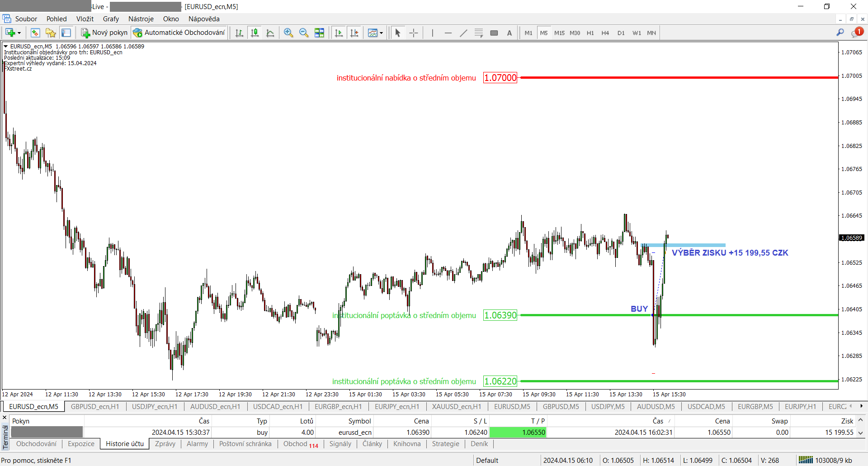Open the Navigator favorites icon
Viewport: 868px width, 466px height.
(x=51, y=33)
